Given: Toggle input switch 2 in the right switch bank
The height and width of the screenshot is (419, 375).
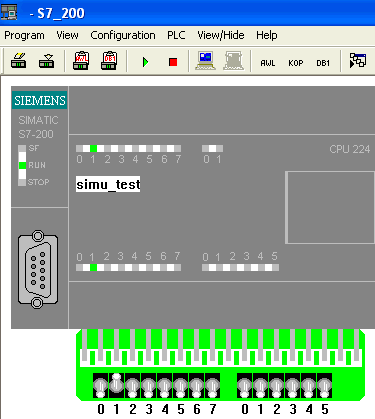Looking at the screenshot, I should click(x=277, y=386).
